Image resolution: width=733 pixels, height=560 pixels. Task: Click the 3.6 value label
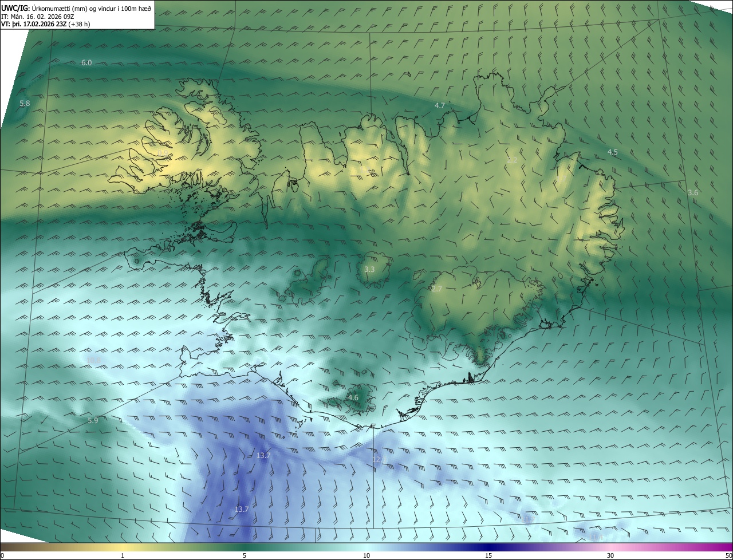(693, 193)
